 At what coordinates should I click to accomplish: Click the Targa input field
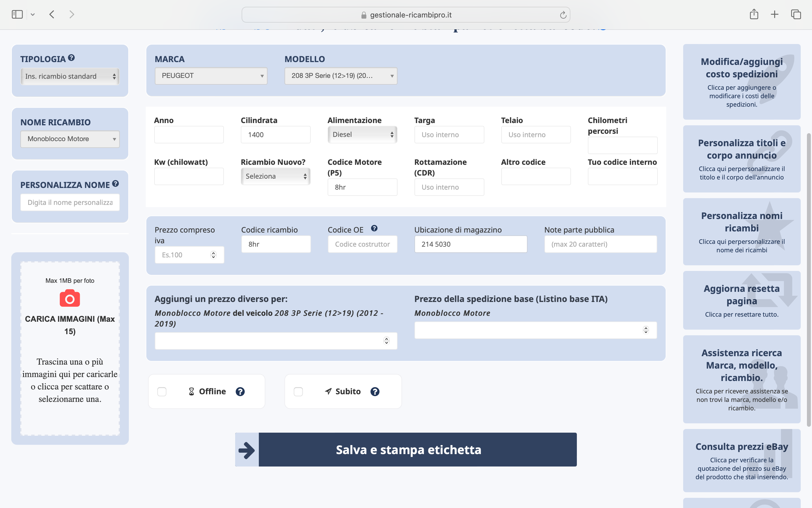coord(449,135)
